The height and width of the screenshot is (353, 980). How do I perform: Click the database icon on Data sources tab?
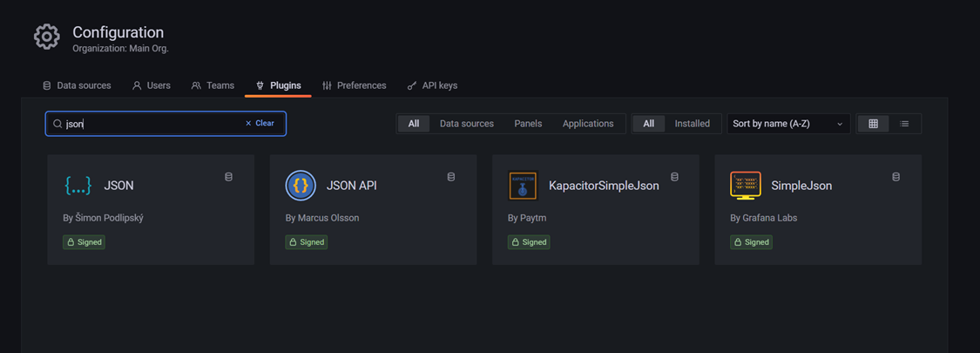tap(47, 85)
